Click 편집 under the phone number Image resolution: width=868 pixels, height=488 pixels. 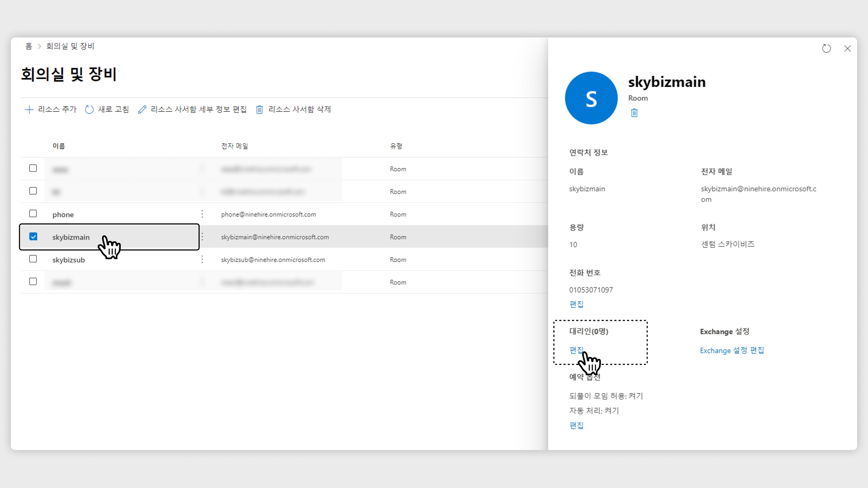[x=576, y=304]
